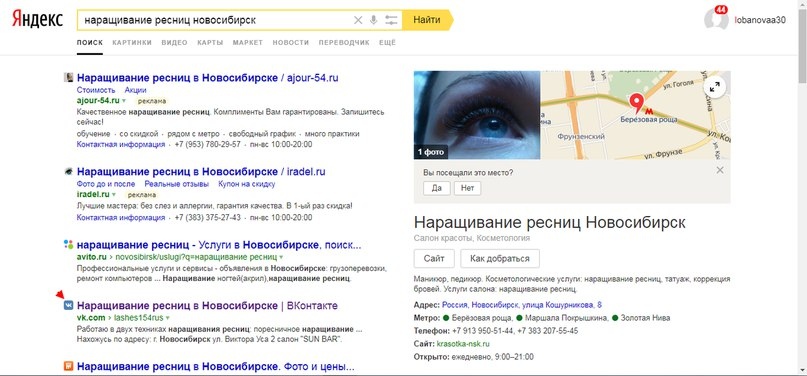This screenshot has height=376, width=807.
Task: Expand the iradel.ru green arrow dropdown
Action: (114, 194)
